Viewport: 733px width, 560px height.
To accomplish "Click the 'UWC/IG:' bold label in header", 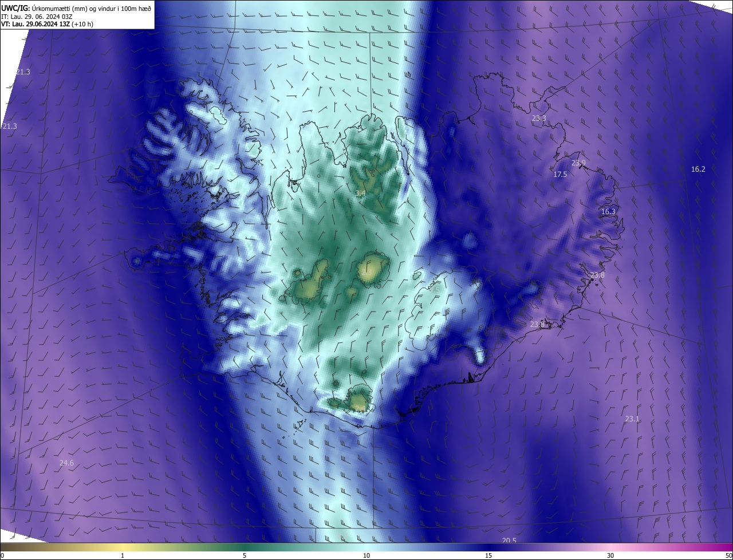I will [x=15, y=7].
